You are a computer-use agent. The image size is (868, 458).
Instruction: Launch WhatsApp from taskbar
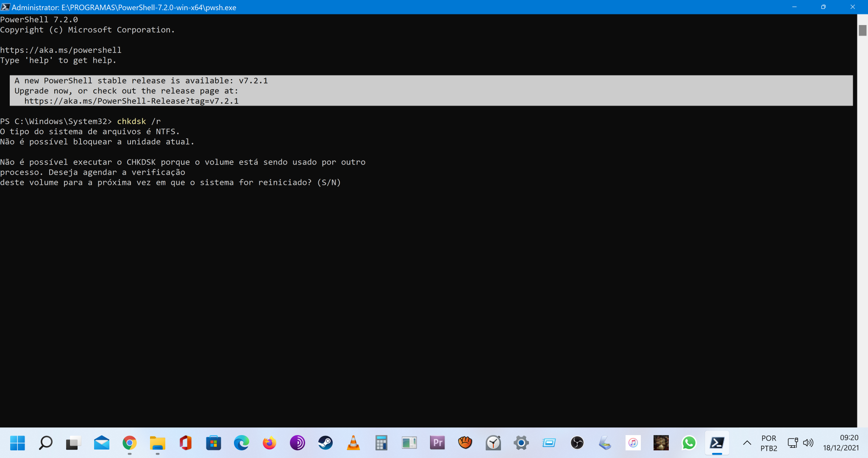click(x=689, y=443)
